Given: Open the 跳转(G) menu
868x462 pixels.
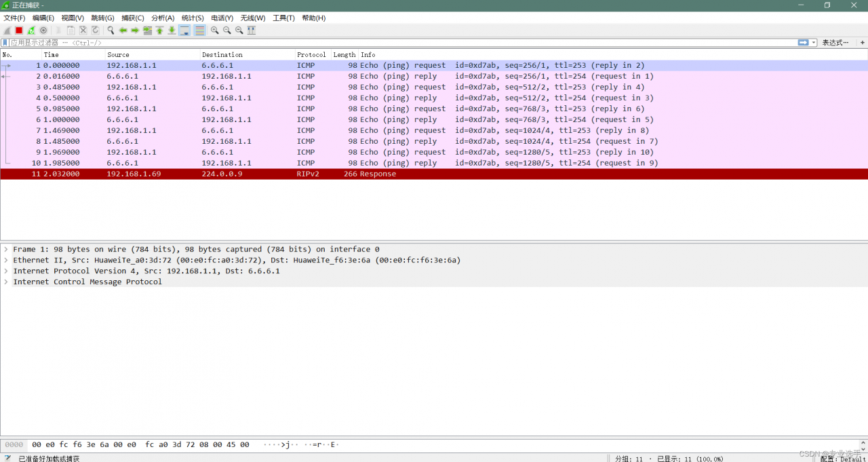Looking at the screenshot, I should (103, 18).
